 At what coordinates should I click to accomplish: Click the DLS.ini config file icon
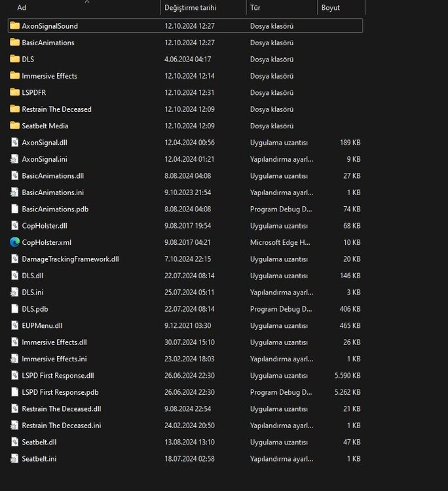click(x=14, y=292)
